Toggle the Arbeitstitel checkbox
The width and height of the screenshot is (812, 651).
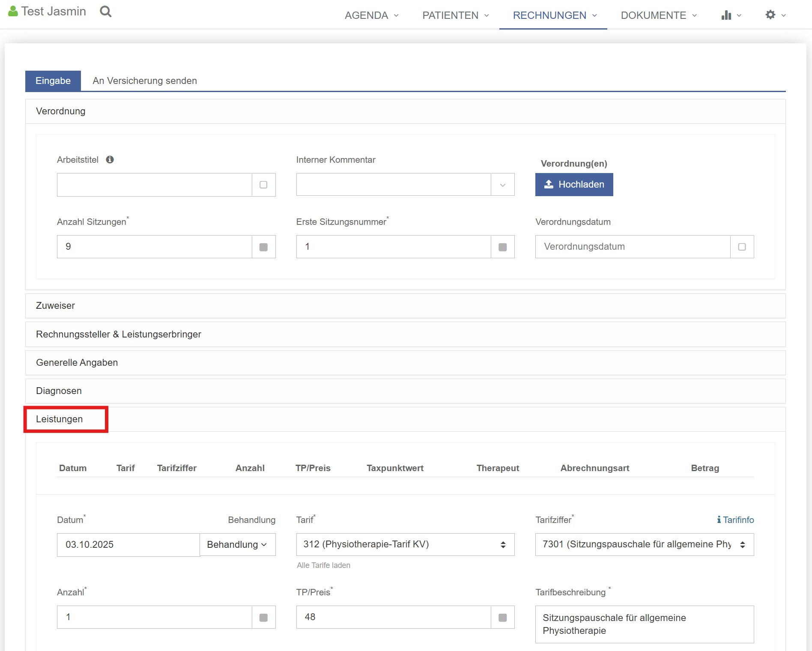[x=263, y=185]
